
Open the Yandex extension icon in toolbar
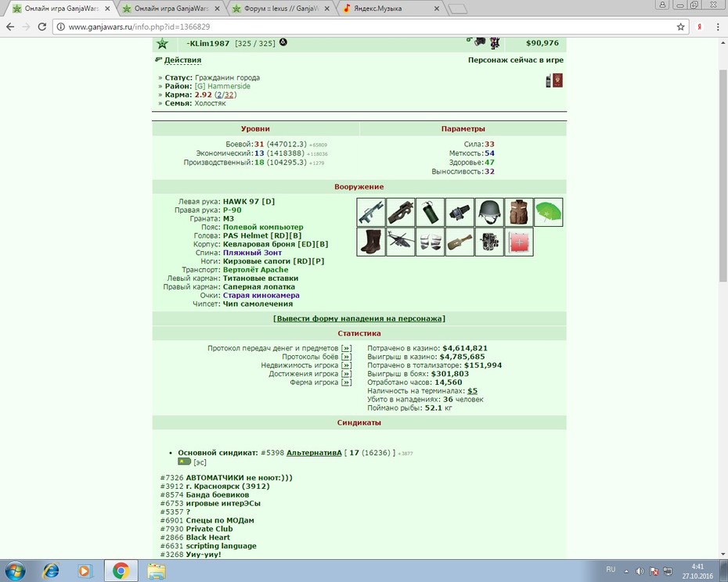699,27
